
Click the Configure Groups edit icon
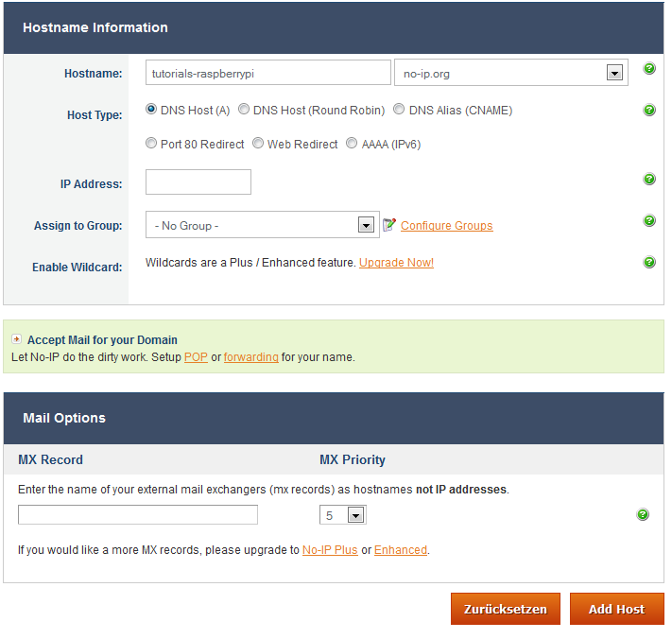coord(389,225)
